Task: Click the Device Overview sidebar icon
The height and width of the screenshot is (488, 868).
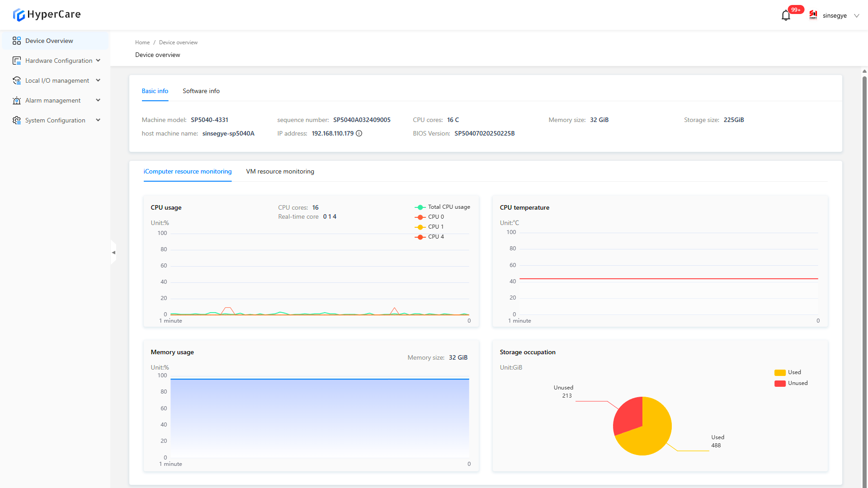Action: click(x=17, y=41)
